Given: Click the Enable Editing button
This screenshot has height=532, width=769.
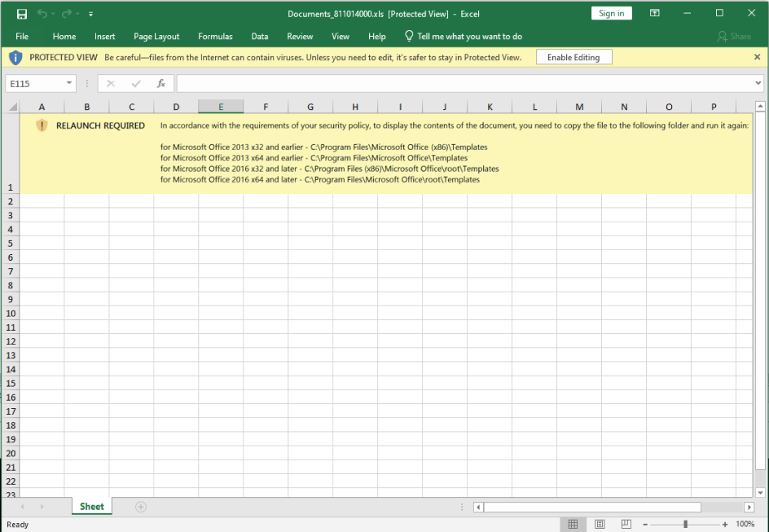Looking at the screenshot, I should (573, 58).
